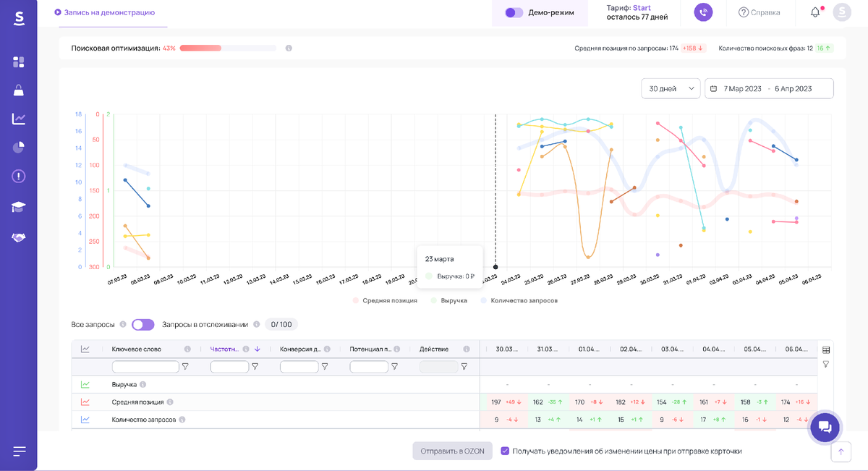The height and width of the screenshot is (471, 868).
Task: Open the dashboard grid icon in the sidebar
Action: click(x=19, y=62)
